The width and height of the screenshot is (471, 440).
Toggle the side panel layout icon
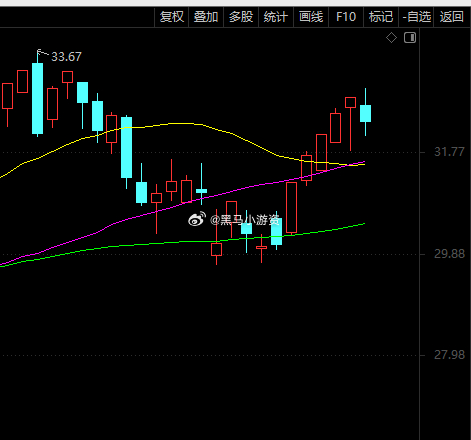click(x=410, y=38)
